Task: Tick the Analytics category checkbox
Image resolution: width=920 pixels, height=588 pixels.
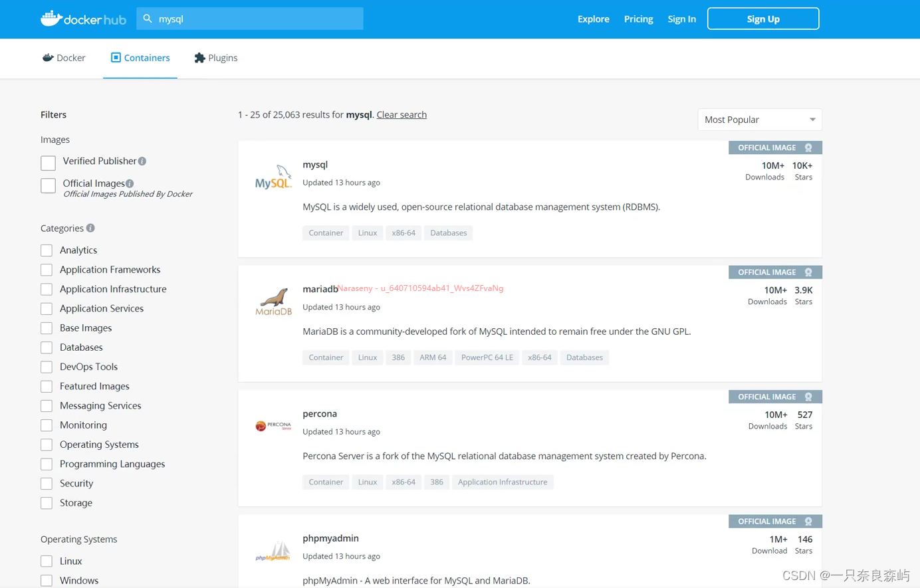Action: [x=47, y=250]
